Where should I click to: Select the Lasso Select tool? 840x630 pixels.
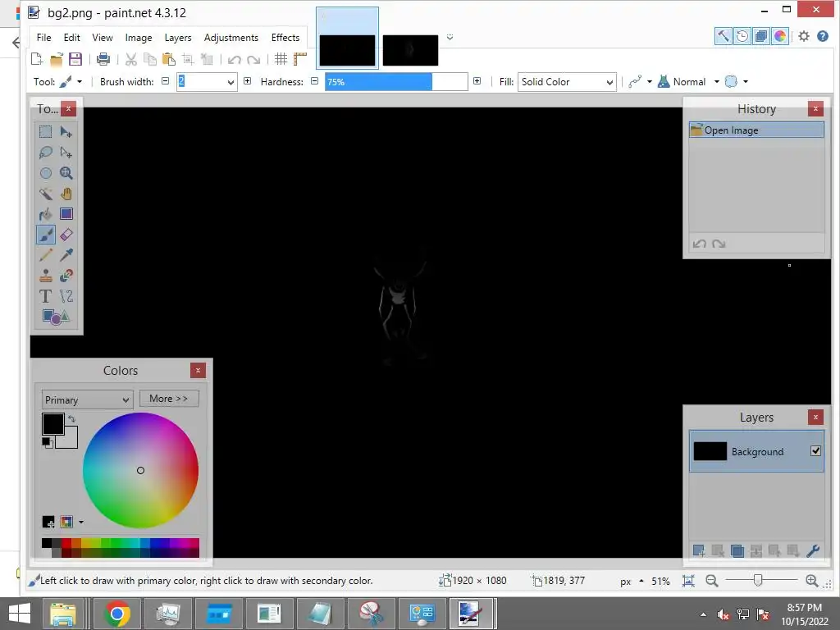[46, 153]
